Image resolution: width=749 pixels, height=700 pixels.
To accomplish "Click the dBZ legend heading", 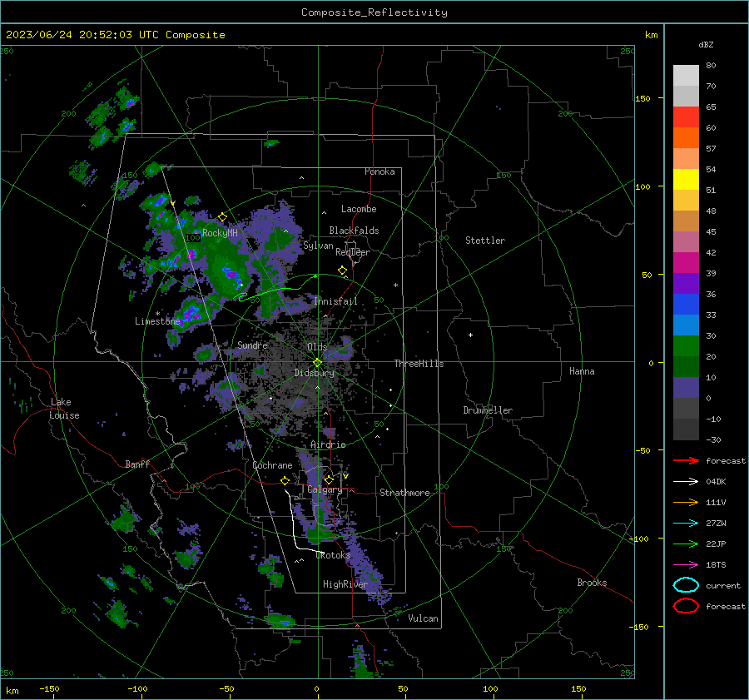I will click(706, 45).
